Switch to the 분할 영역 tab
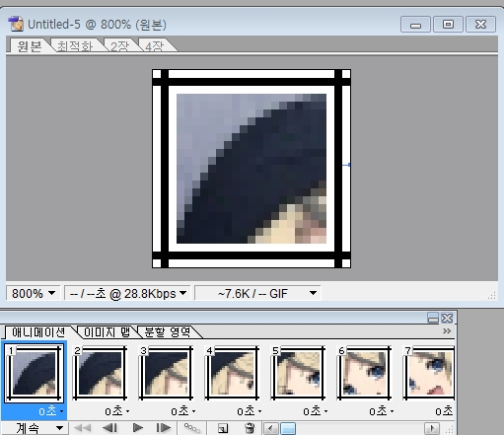This screenshot has height=435, width=504. point(167,332)
